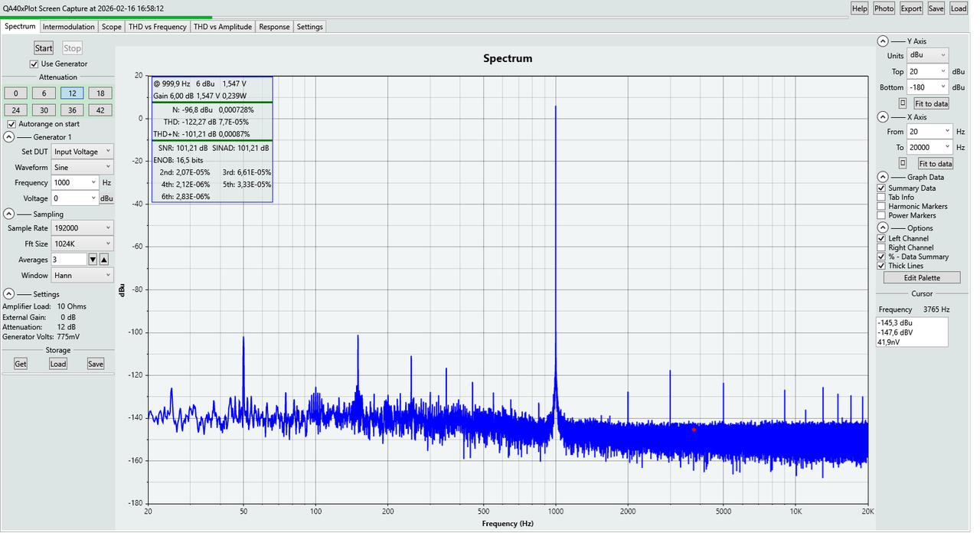Select the 24 dB attenuation setting
The width and height of the screenshot is (980, 556).
[15, 110]
